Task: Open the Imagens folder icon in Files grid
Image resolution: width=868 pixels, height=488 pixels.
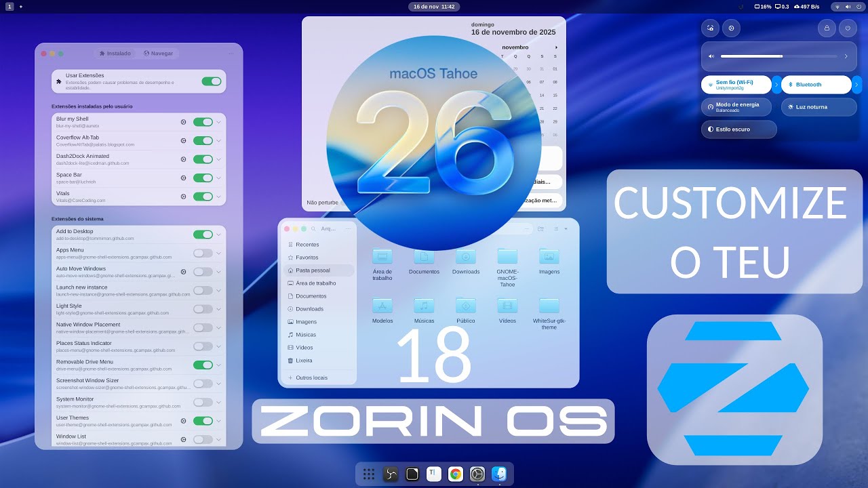Action: point(549,256)
